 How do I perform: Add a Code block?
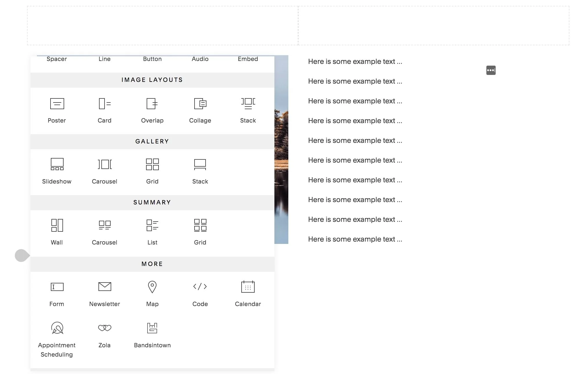point(200,294)
